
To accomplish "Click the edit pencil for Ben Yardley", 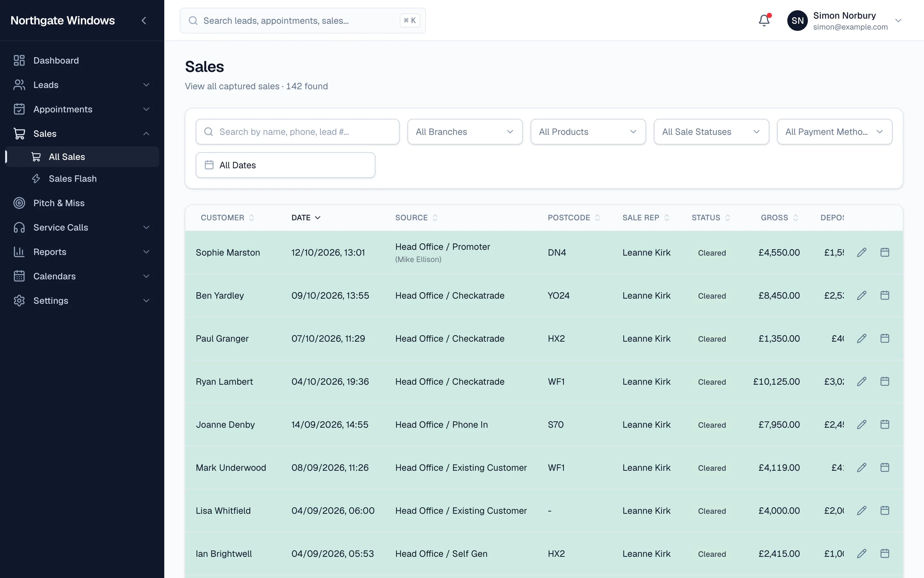I will [x=862, y=295].
